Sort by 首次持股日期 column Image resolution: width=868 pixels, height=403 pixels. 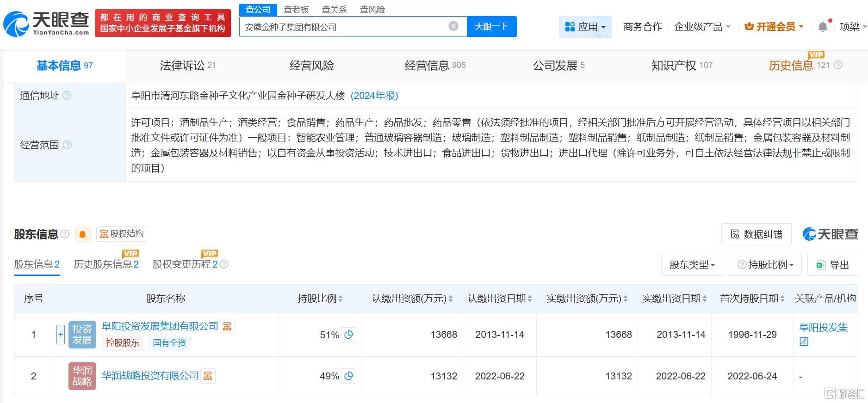782,299
